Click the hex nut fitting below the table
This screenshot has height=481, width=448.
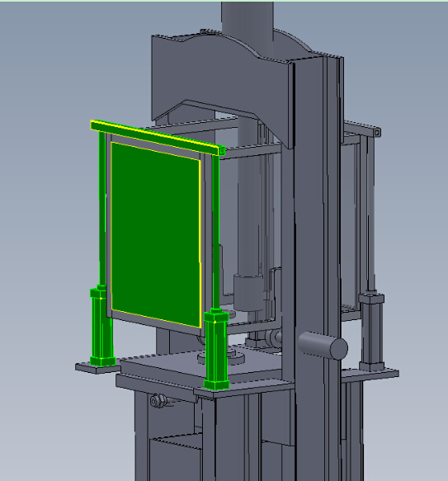[x=158, y=400]
